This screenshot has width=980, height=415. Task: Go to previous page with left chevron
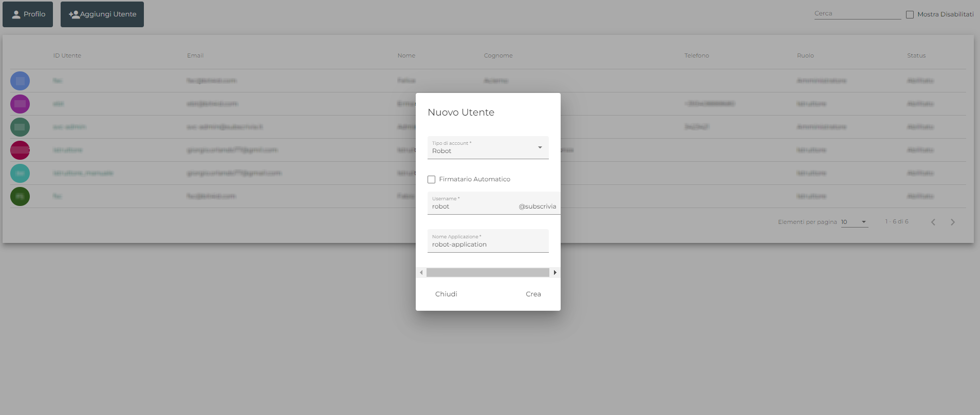[933, 222]
